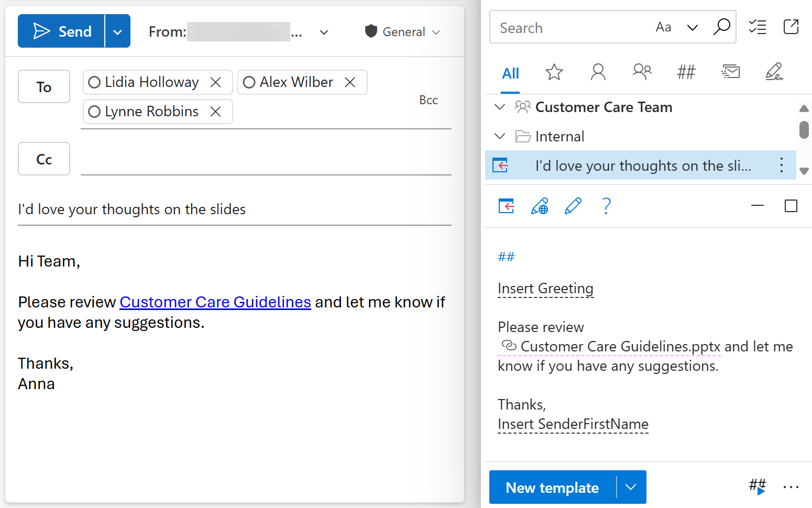Open the three-dot menu on the selected template
812x508 pixels.
(x=781, y=165)
